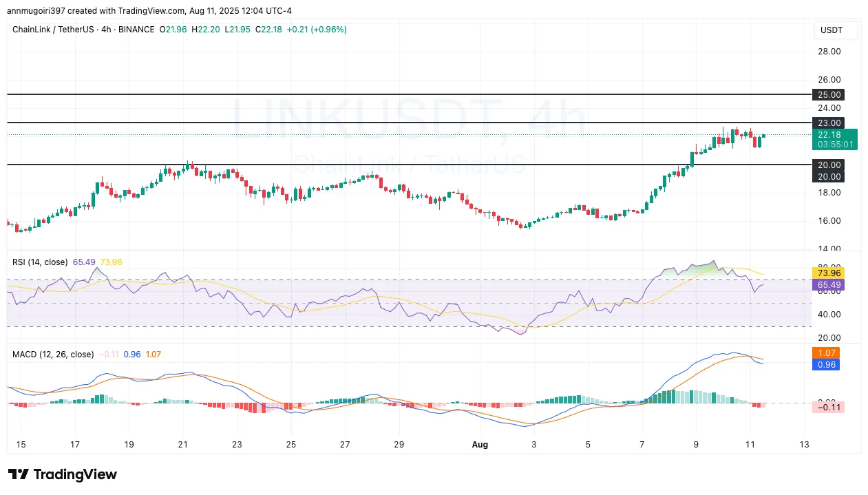
Task: Click the orange 1.07 MACD signal tag
Action: (826, 352)
